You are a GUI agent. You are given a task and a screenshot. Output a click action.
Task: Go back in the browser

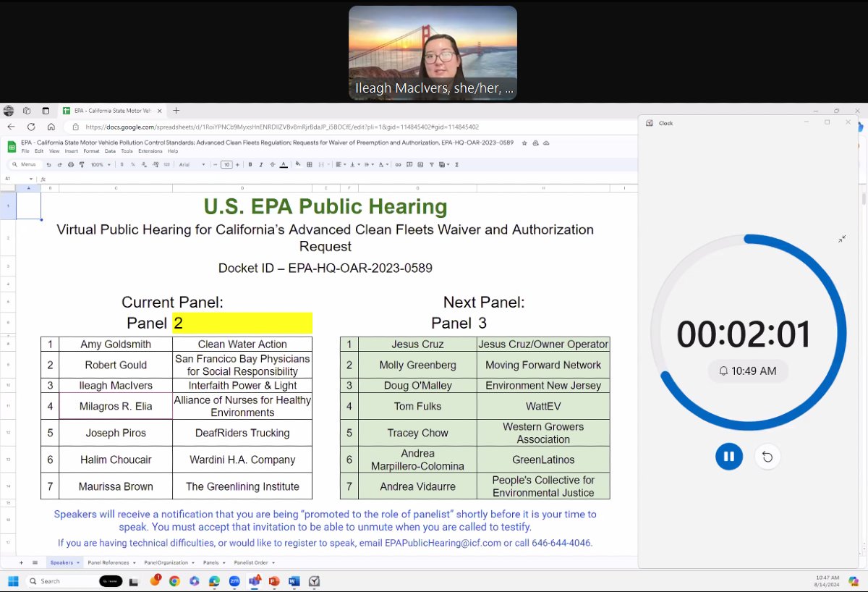(x=12, y=127)
